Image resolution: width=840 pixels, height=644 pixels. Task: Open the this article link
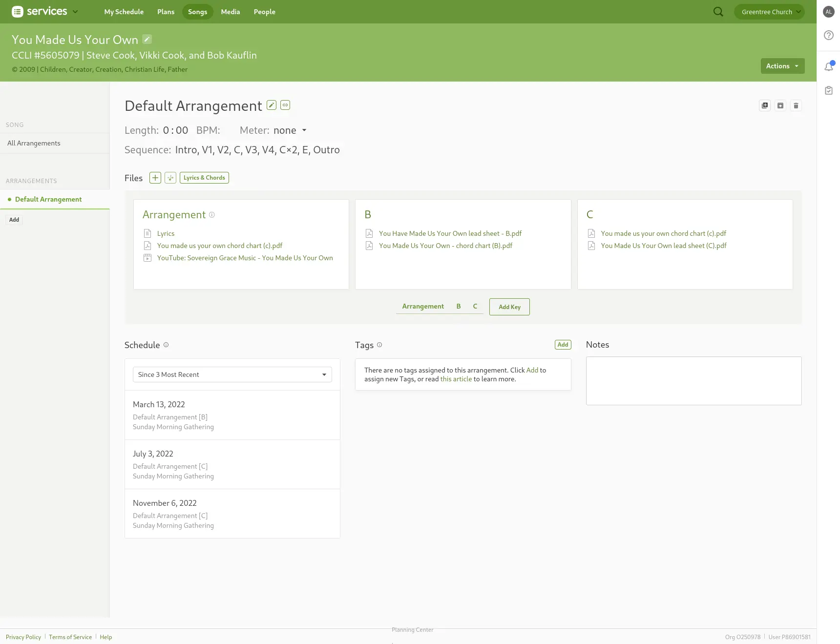[x=456, y=379]
